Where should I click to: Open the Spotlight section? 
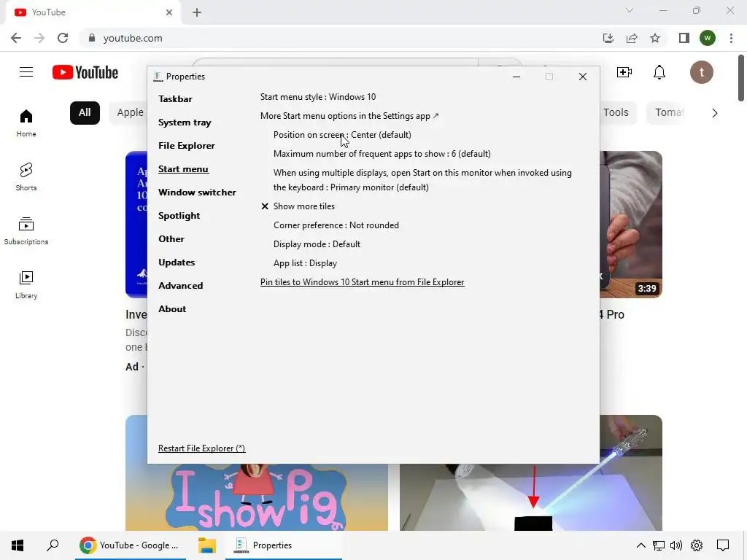click(x=179, y=216)
